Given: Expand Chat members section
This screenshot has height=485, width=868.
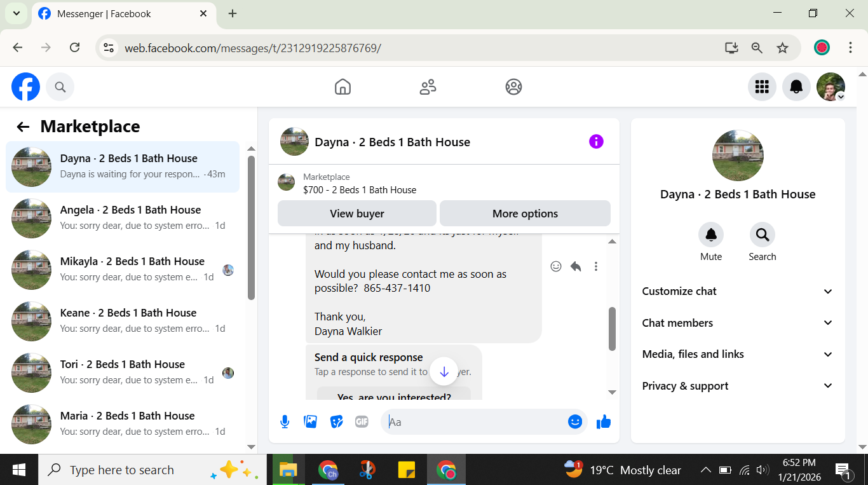Looking at the screenshot, I should coord(738,323).
